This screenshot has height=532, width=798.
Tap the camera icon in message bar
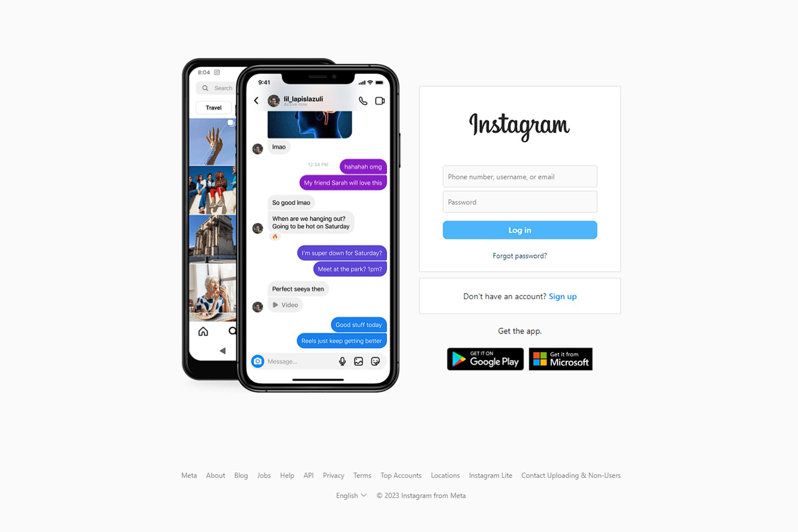pyautogui.click(x=256, y=361)
